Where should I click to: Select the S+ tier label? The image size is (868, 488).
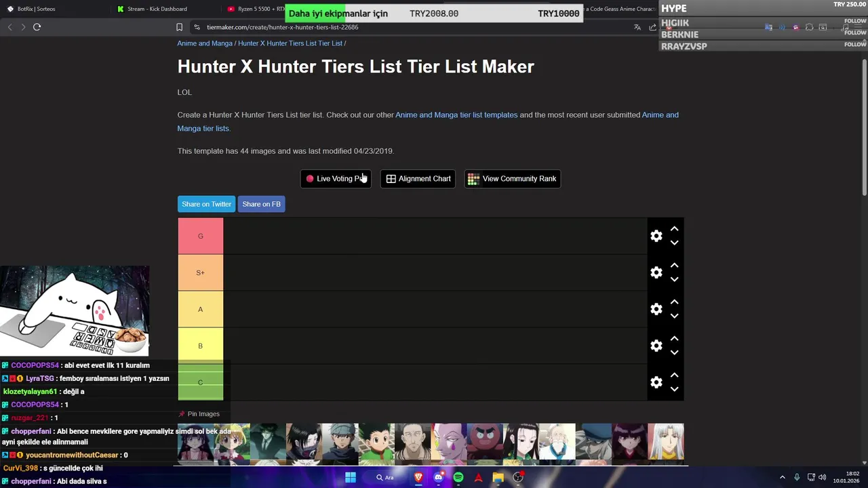200,272
